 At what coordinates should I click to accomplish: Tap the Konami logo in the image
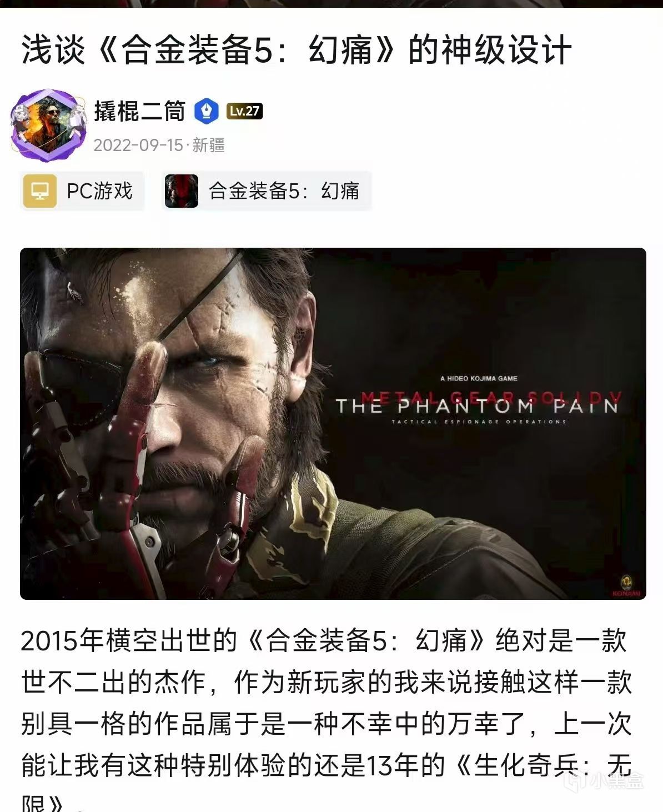(x=626, y=585)
